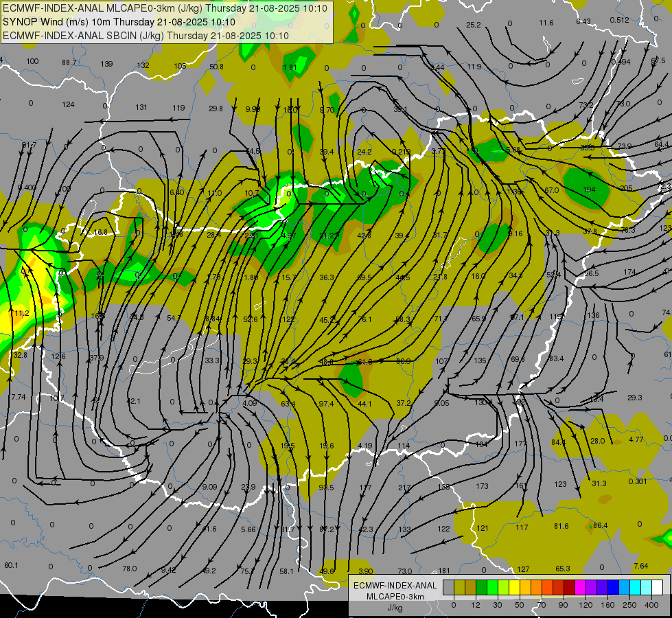Screen dimensions: 672x618
Task: Click the map value '83.4'
Action: pyautogui.click(x=556, y=358)
